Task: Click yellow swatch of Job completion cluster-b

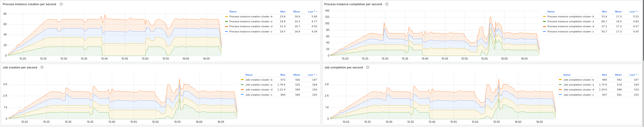Action: point(560,80)
